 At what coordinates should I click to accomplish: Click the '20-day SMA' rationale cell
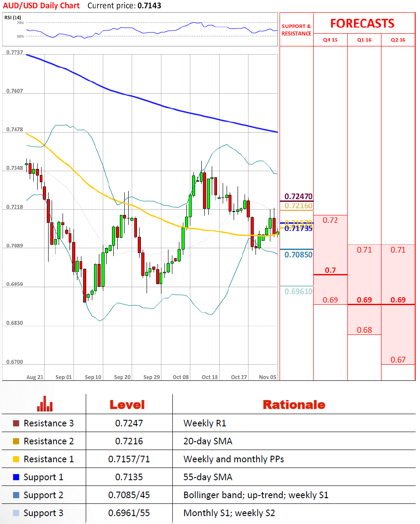point(208,441)
